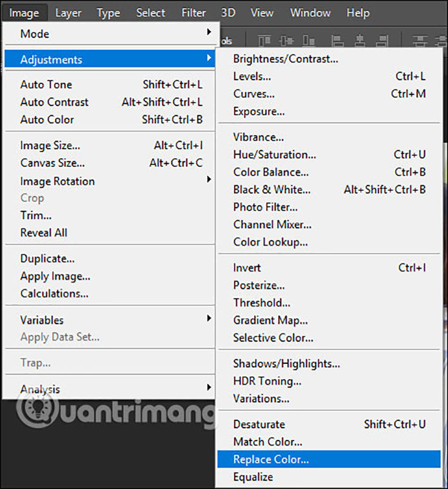Click the Align Top Edges icon
The height and width of the screenshot is (489, 448).
264,40
